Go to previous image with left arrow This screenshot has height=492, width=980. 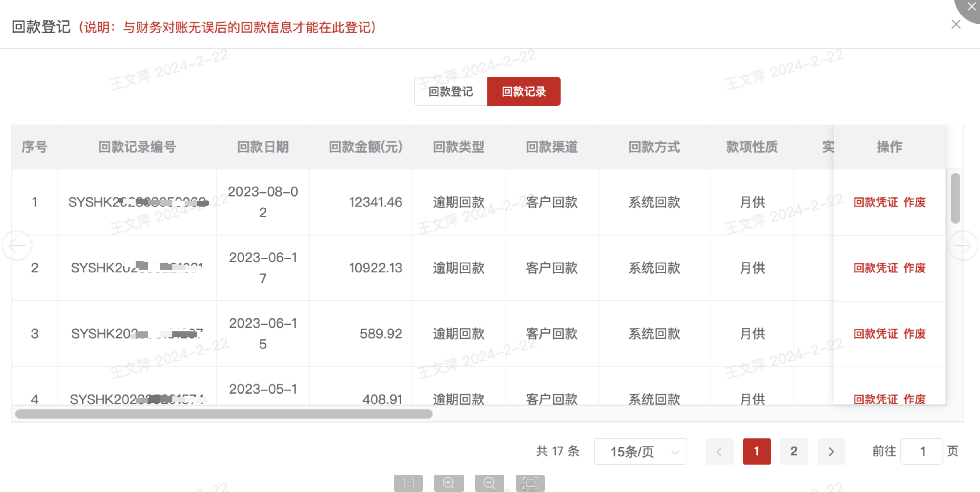coord(17,245)
